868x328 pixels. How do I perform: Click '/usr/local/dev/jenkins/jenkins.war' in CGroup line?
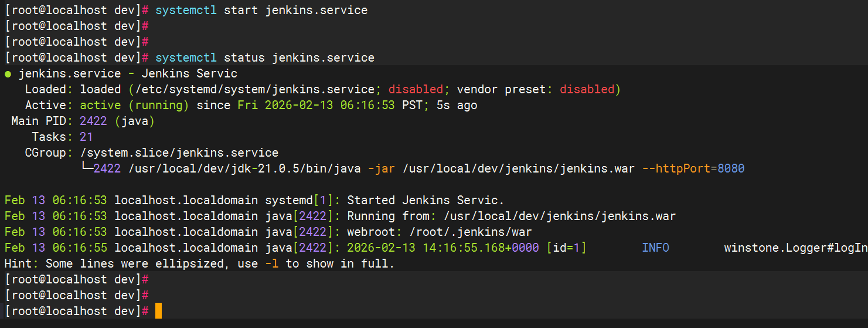tap(519, 168)
